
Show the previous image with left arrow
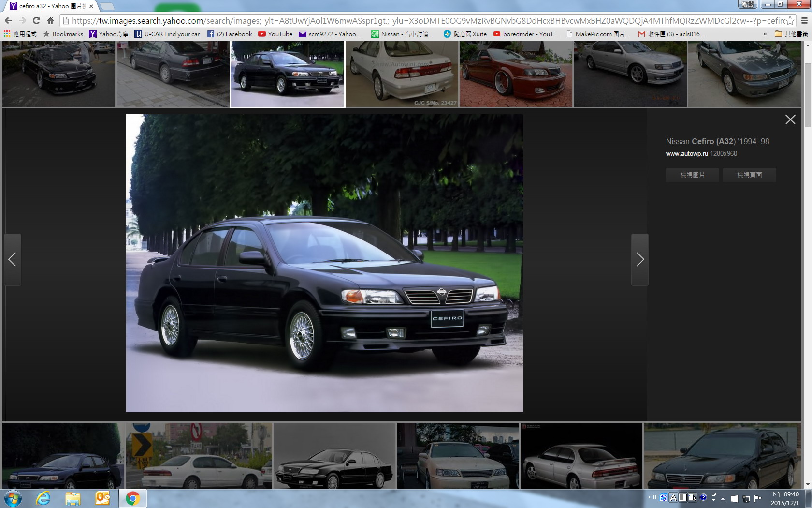point(12,260)
